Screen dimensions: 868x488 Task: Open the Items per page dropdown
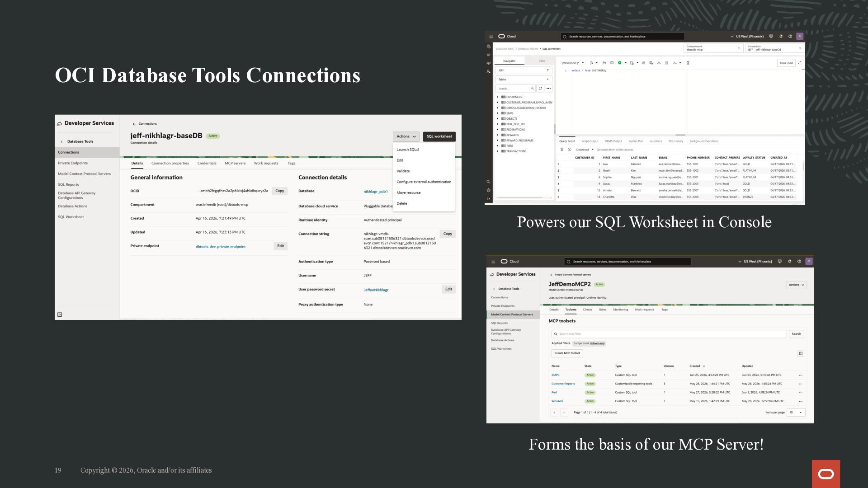[796, 413]
